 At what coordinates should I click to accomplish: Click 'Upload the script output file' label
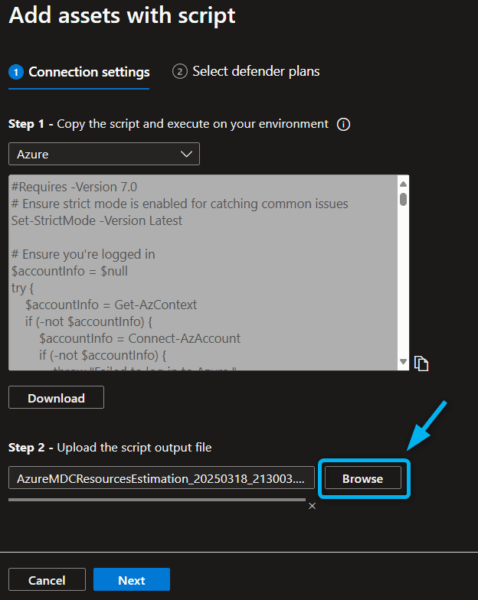[x=134, y=447]
